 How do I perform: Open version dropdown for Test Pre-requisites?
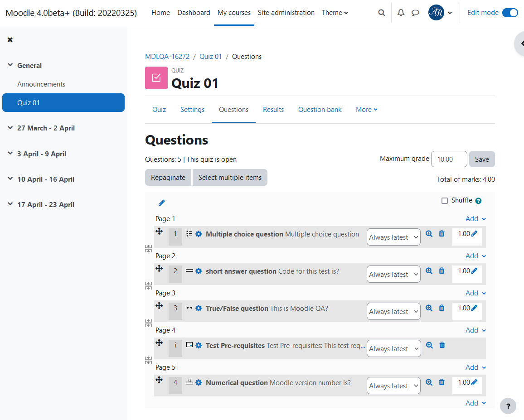[393, 348]
